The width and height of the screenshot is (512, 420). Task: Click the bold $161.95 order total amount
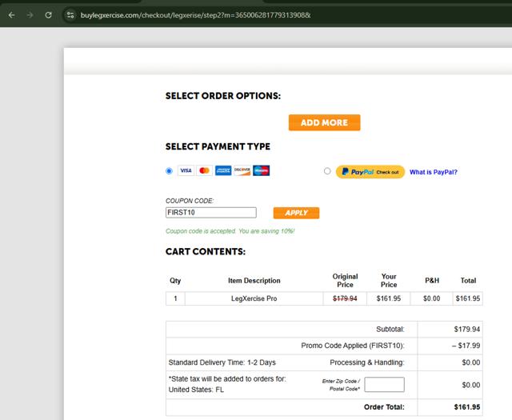coord(467,407)
